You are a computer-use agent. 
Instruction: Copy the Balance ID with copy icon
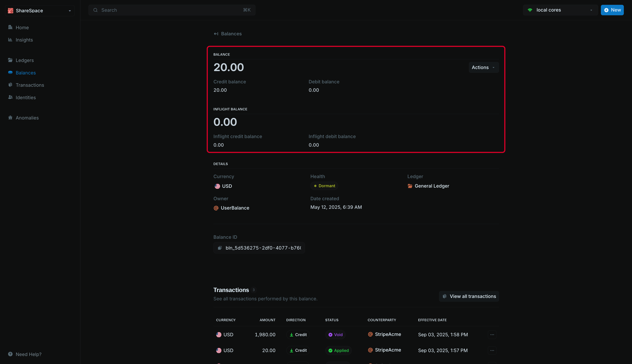point(220,248)
